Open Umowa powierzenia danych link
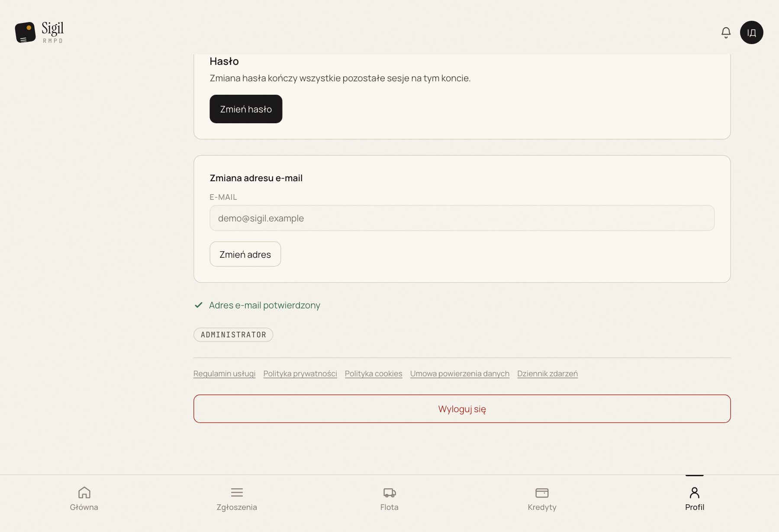This screenshot has height=532, width=779. point(460,373)
